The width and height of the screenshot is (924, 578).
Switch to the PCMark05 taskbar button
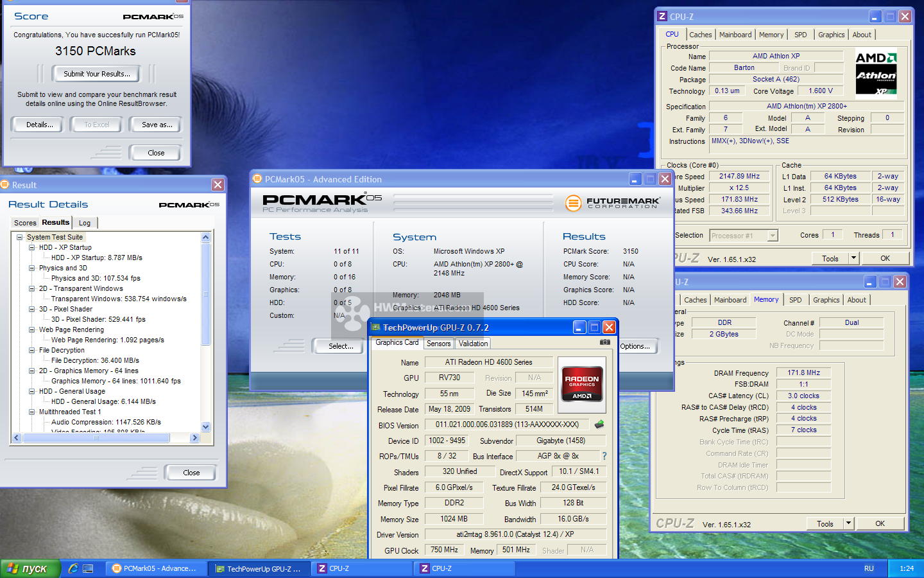[156, 568]
